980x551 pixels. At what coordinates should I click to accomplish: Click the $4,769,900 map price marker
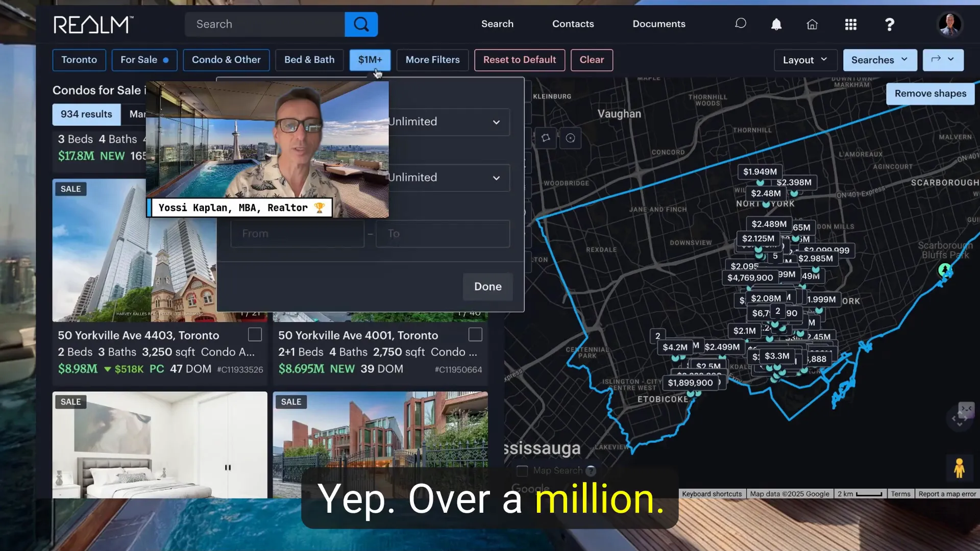coord(750,278)
